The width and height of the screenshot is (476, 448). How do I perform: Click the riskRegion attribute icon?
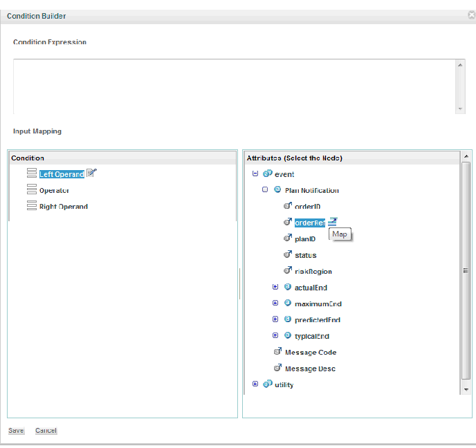pyautogui.click(x=288, y=270)
